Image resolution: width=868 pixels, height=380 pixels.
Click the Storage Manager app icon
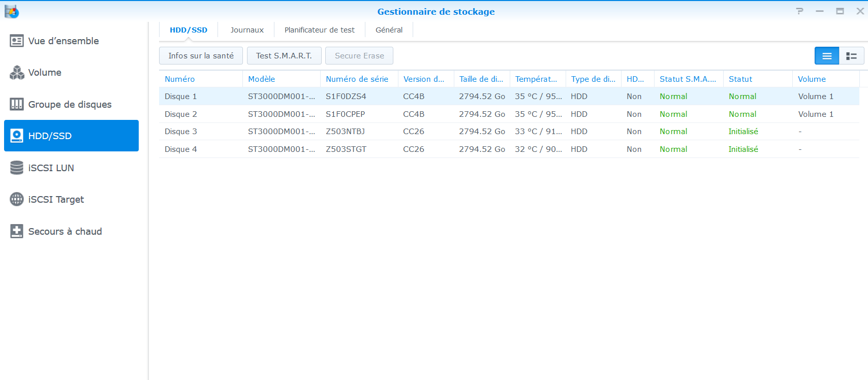(11, 11)
